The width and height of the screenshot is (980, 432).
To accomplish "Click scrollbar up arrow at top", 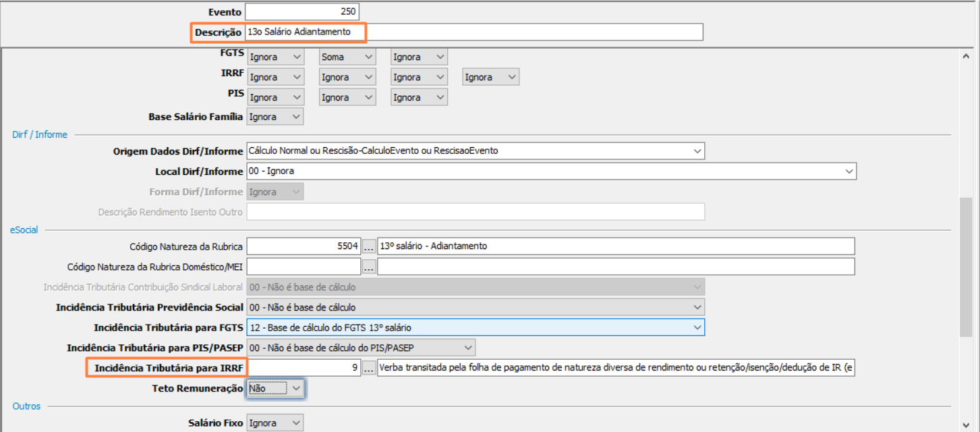I will (966, 57).
